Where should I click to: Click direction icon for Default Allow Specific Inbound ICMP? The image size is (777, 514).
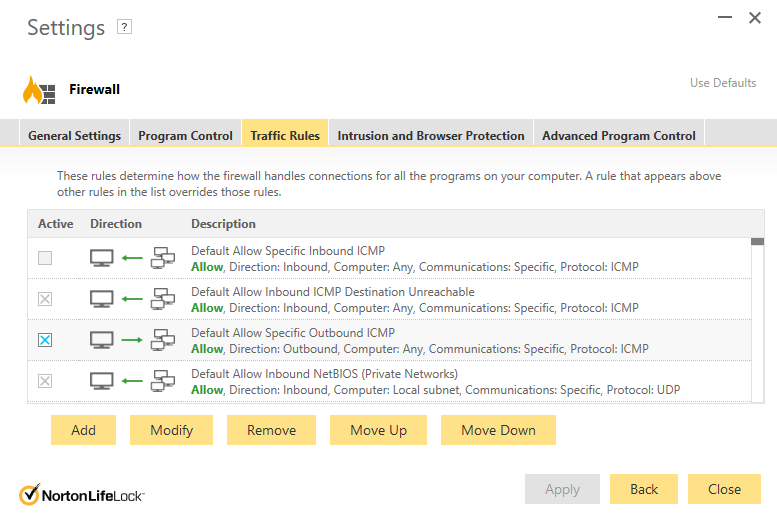[132, 259]
